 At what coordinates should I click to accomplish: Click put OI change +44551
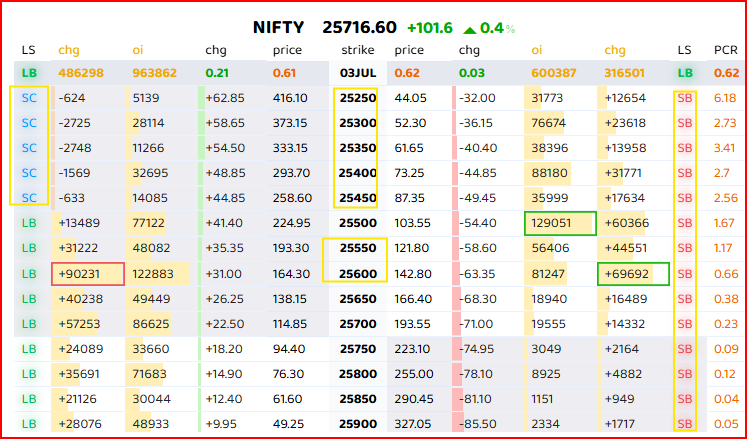tap(626, 248)
